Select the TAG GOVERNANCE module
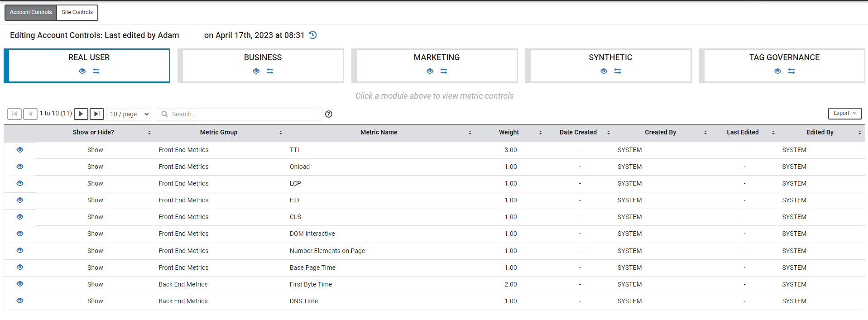 (782, 66)
